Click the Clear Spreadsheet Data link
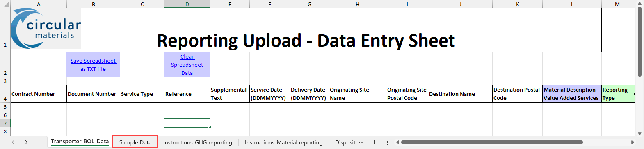The image size is (644, 149). click(187, 65)
